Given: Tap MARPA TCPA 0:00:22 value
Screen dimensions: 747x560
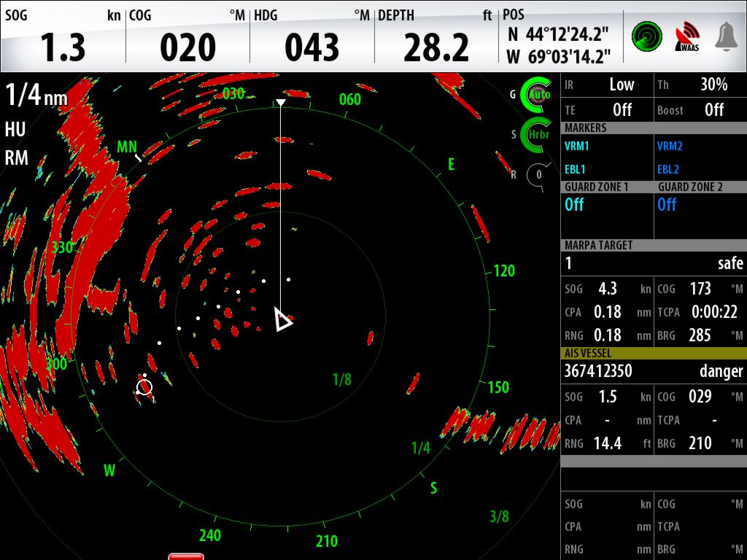Looking at the screenshot, I should click(714, 312).
